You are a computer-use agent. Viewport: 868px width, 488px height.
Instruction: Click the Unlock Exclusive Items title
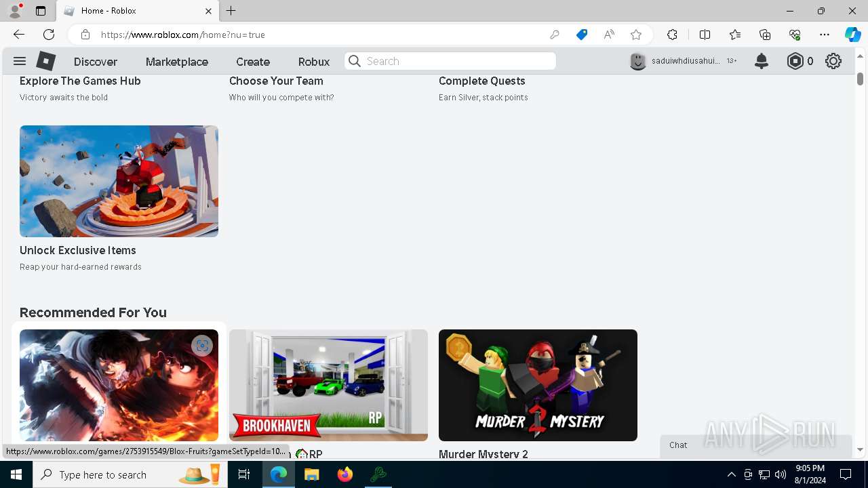tap(78, 250)
